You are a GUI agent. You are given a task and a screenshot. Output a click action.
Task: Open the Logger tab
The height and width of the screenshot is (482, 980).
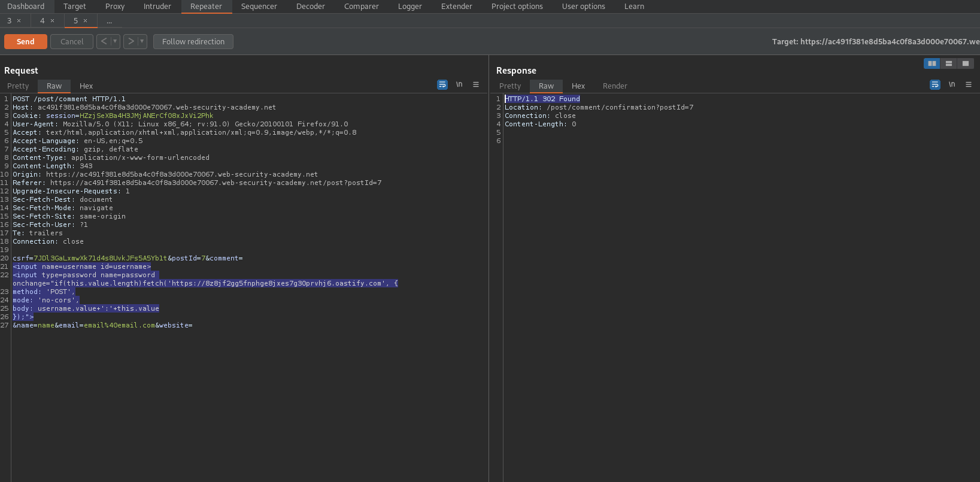410,7
